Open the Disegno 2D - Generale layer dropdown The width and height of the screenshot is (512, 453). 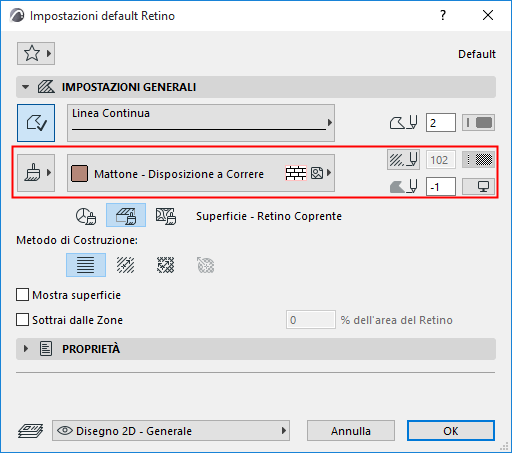tap(171, 431)
